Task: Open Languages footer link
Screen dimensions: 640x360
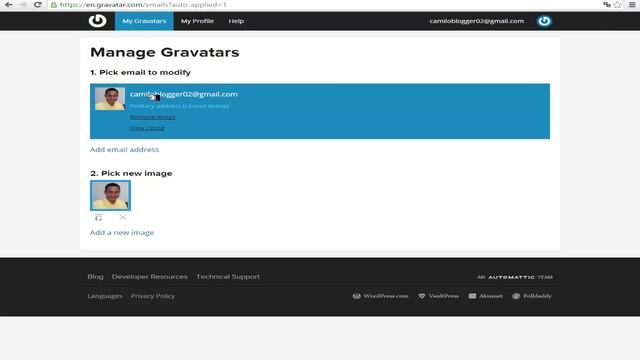Action: point(104,296)
